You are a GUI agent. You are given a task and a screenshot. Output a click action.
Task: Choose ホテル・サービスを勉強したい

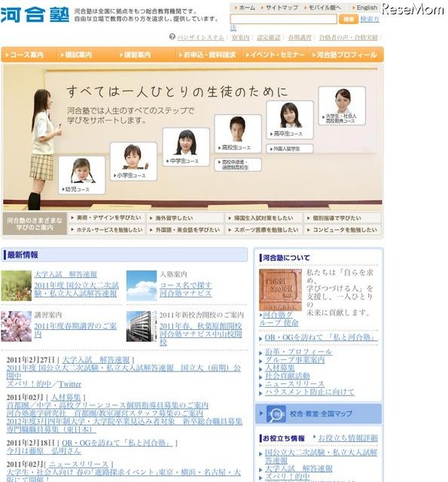click(x=107, y=230)
